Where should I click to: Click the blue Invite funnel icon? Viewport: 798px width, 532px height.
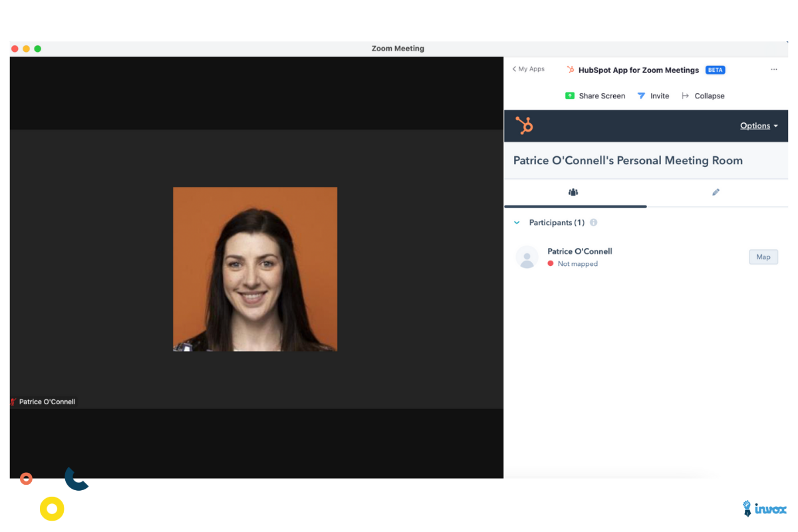(641, 96)
